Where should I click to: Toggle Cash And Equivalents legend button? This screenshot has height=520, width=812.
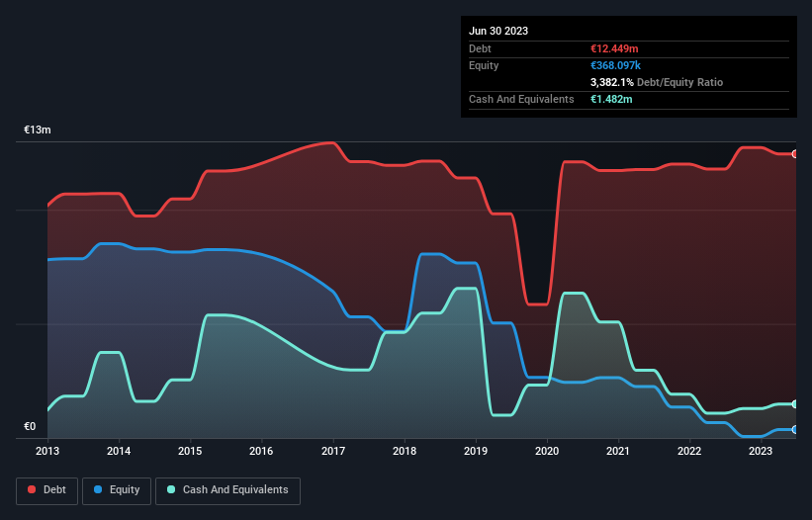[x=227, y=491]
